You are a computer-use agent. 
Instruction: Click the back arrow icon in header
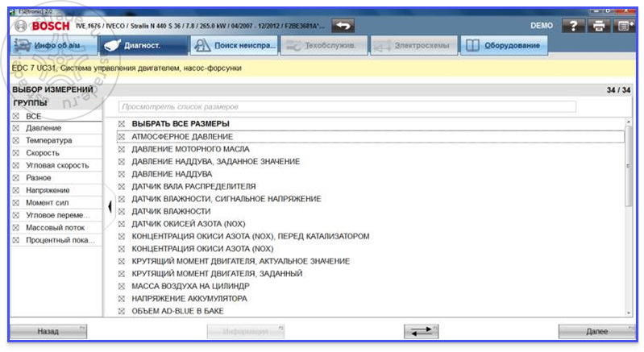[x=343, y=26]
